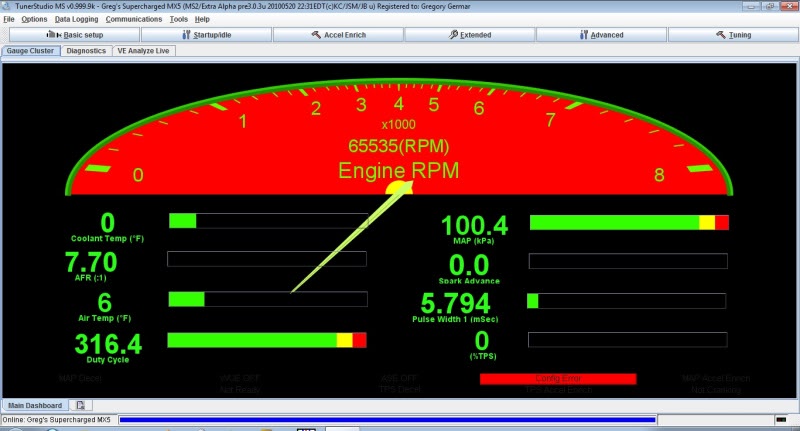Click the MAP Decel indicator
Image resolution: width=800 pixels, height=431 pixels.
coord(81,378)
